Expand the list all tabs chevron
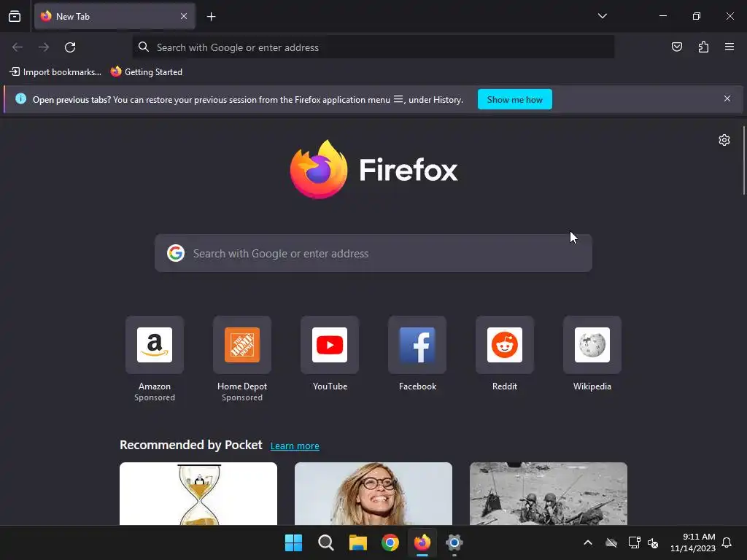The width and height of the screenshot is (747, 560). click(602, 16)
